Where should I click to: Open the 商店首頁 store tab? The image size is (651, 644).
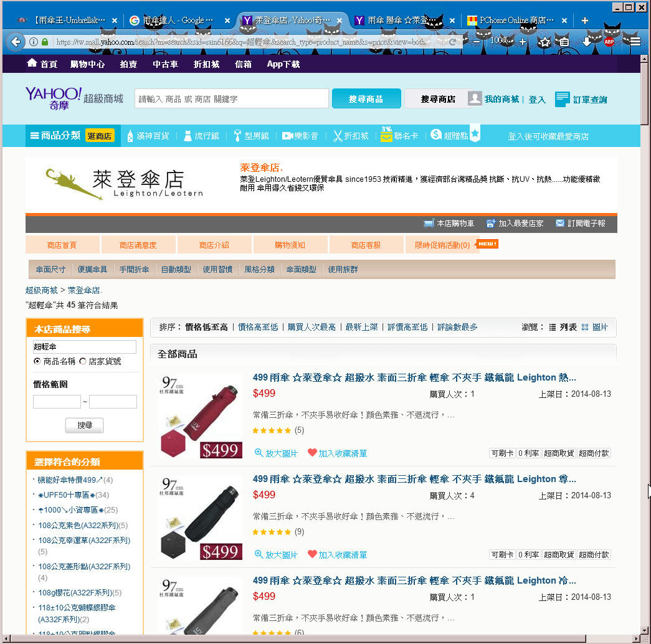click(62, 245)
